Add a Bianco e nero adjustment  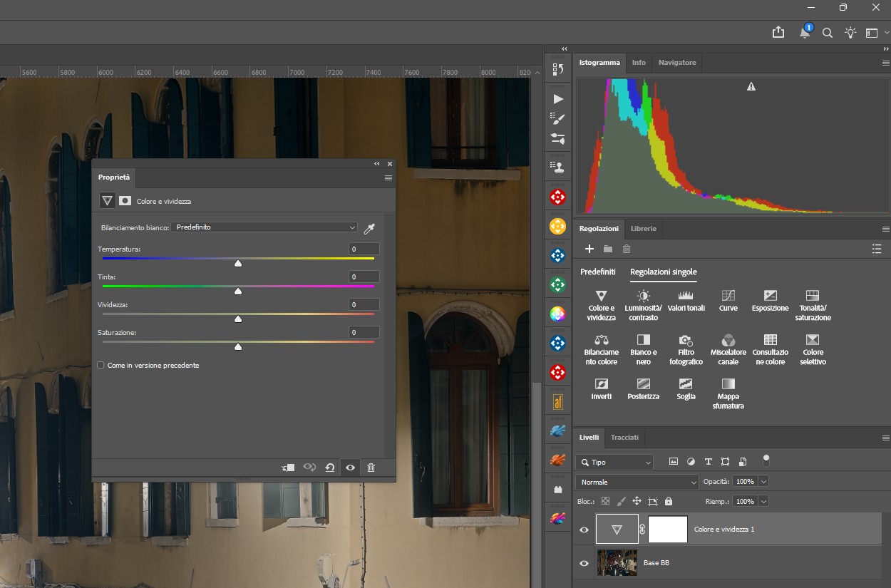coord(643,340)
